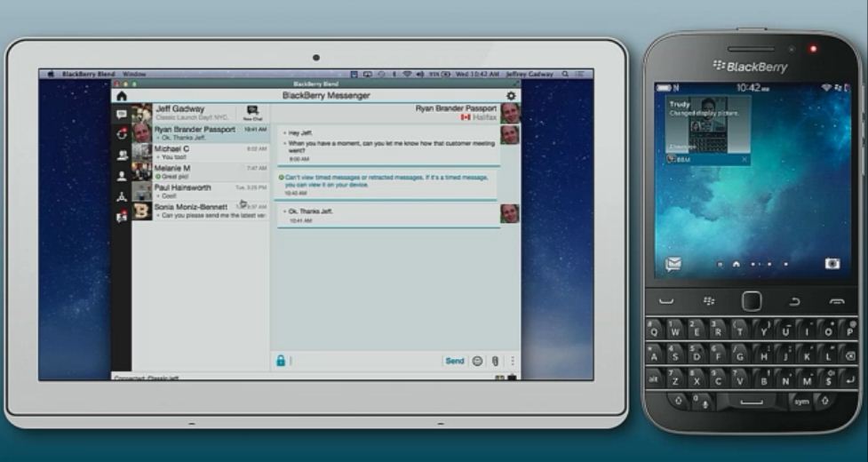
Task: Click the lock icon in message bar
Action: point(281,361)
